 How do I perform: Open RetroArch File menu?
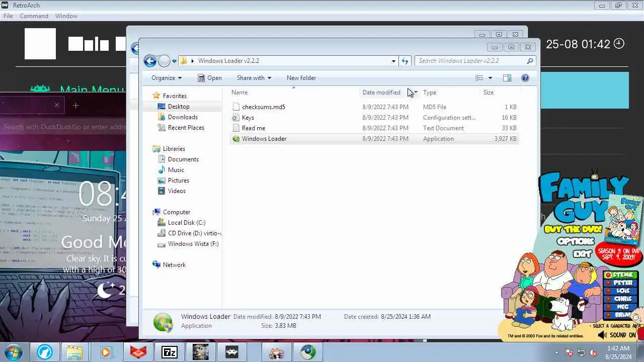point(8,16)
